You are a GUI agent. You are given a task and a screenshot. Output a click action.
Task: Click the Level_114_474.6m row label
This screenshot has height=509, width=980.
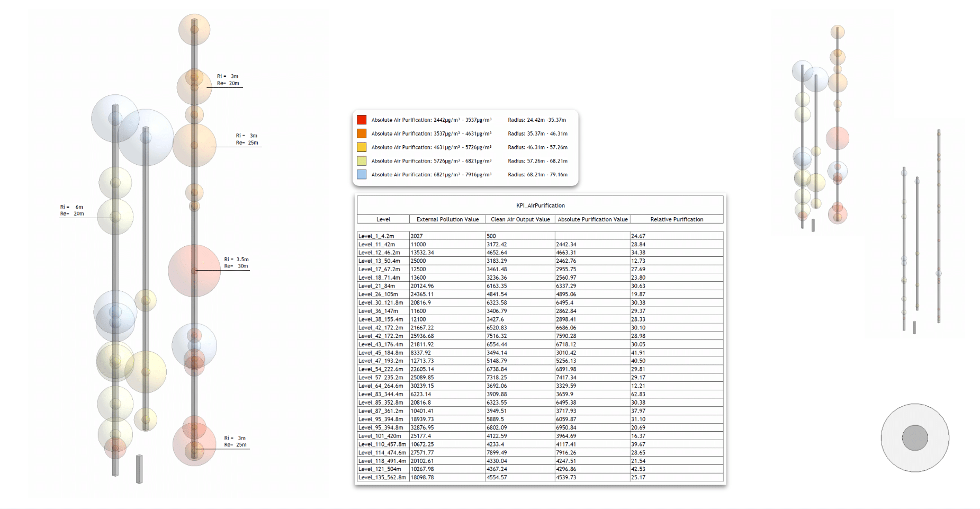point(382,452)
